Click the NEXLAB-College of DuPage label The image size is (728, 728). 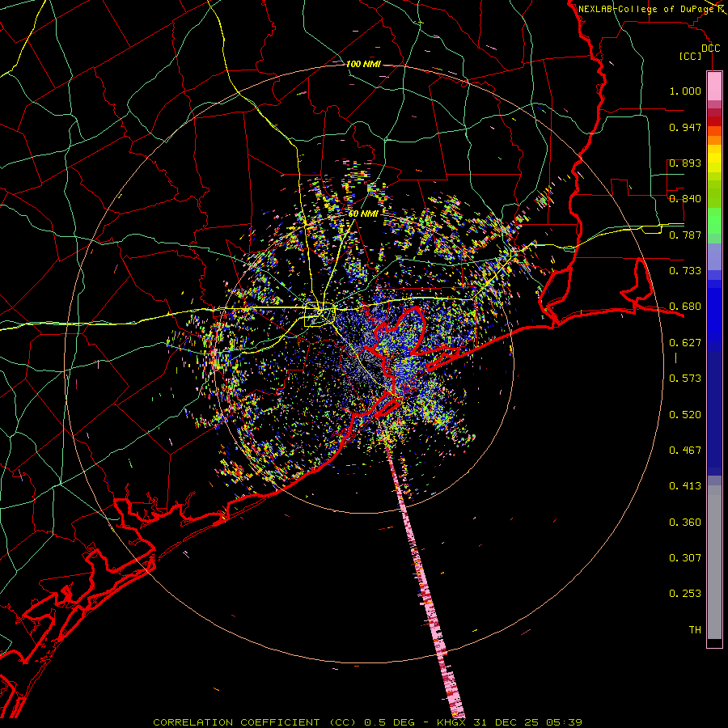(x=646, y=9)
